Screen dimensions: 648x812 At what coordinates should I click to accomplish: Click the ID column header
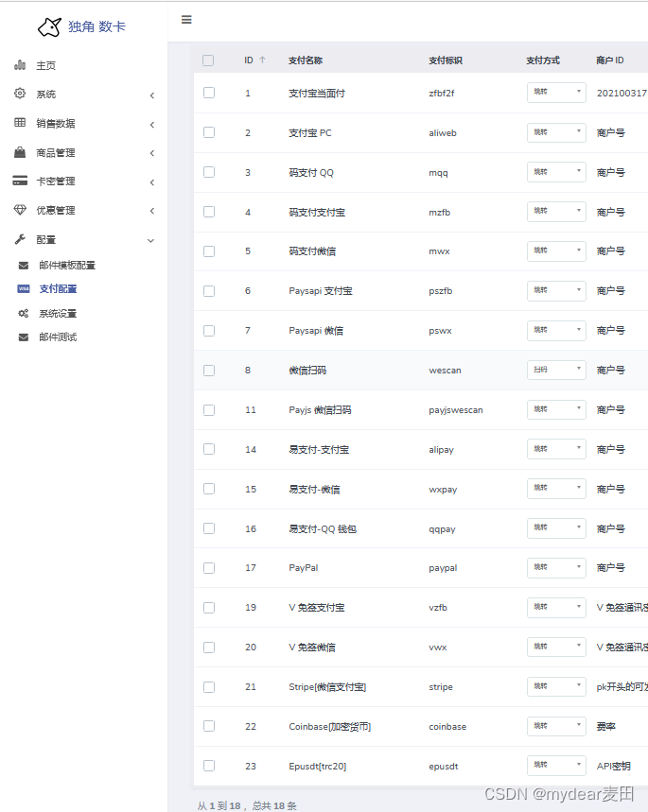(249, 60)
